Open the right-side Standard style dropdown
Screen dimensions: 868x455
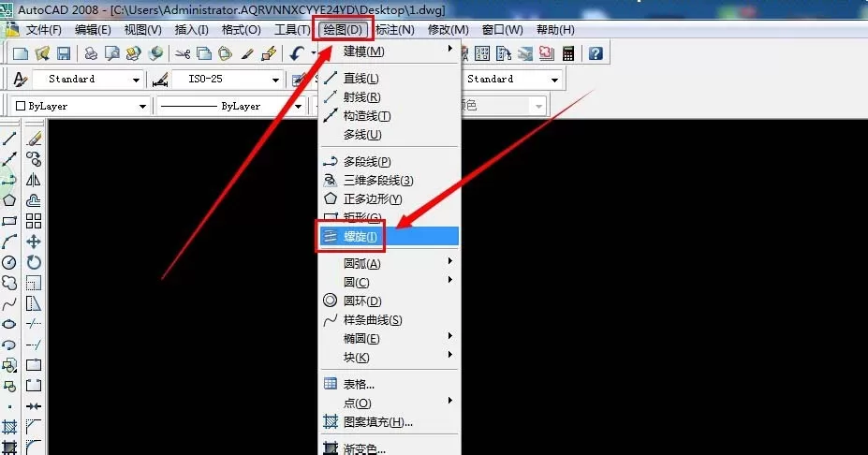point(554,80)
